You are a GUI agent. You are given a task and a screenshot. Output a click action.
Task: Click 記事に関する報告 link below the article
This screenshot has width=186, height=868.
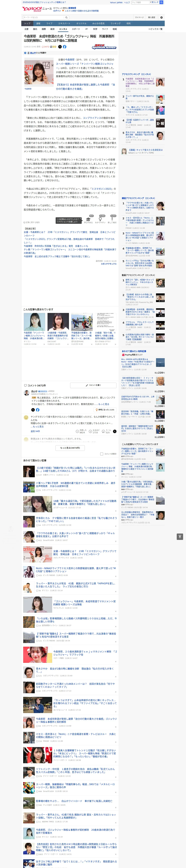click(31, 222)
